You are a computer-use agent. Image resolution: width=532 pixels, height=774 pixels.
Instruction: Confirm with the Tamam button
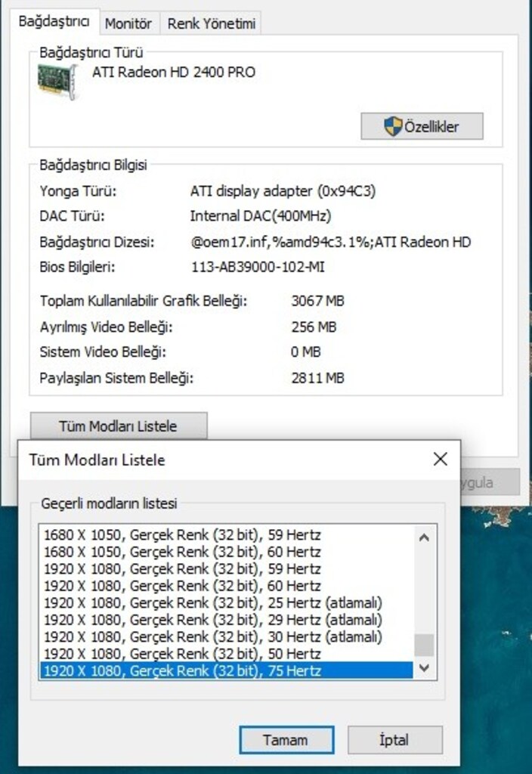[x=286, y=739]
